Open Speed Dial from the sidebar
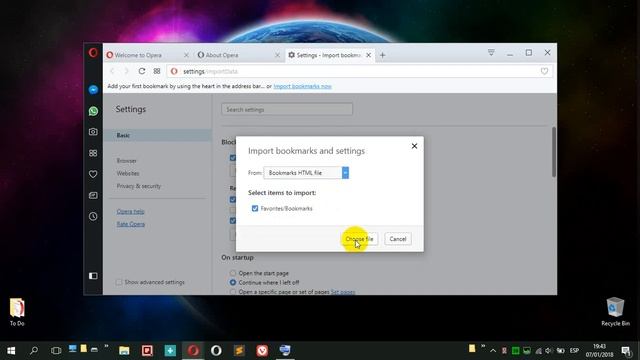Viewport: 640px width, 360px height. 93,153
